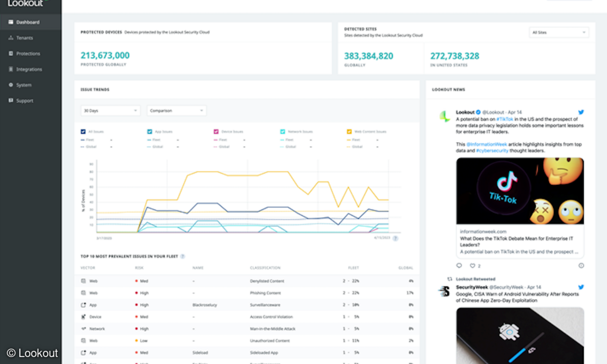Uncheck the Web Content Issues checkbox
This screenshot has height=364, width=607.
click(x=349, y=131)
